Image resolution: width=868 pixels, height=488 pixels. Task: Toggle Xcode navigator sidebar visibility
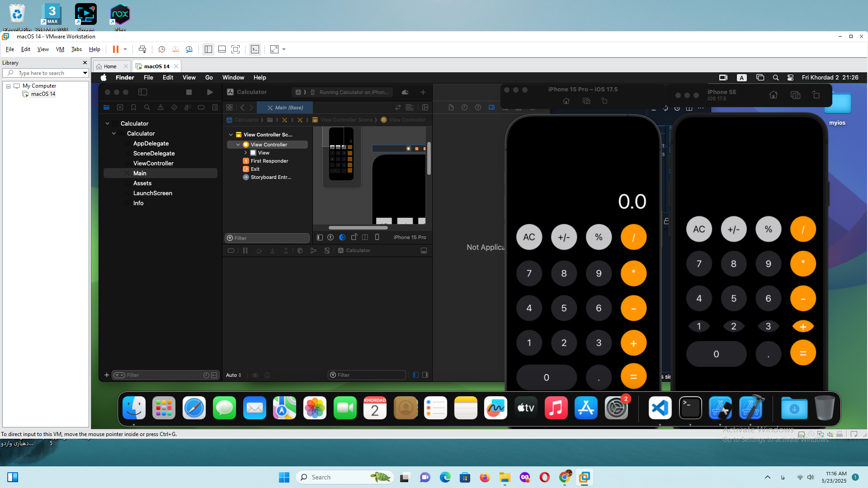142,92
